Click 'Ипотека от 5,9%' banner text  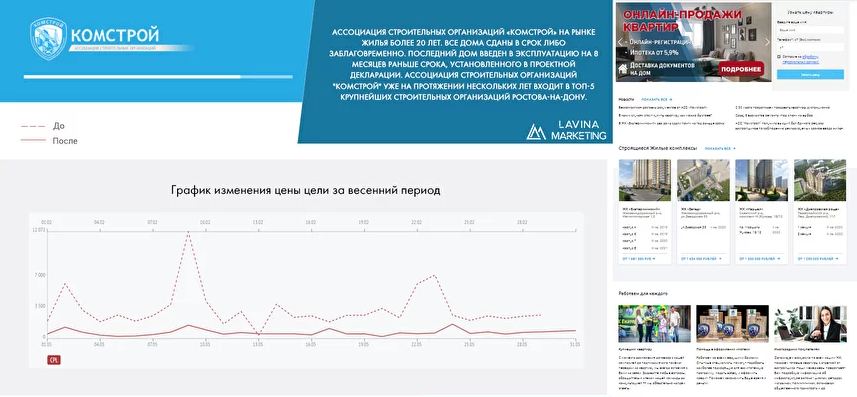coord(654,52)
